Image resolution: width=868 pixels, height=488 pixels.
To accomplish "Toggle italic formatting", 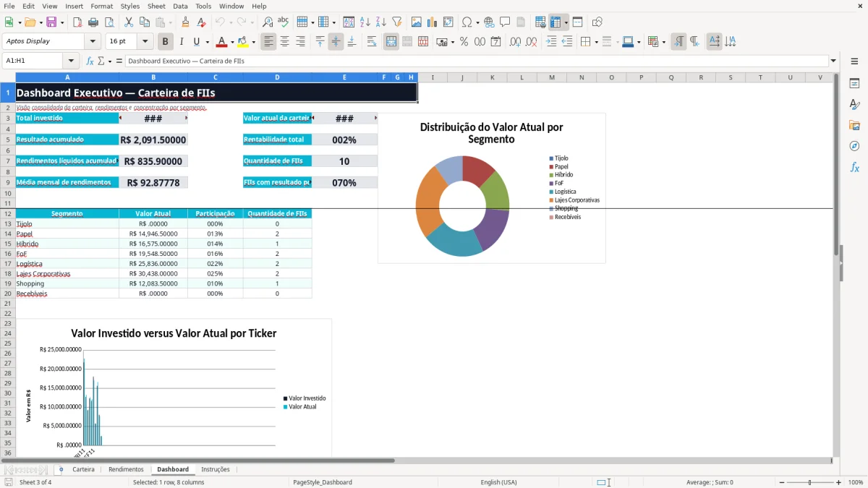I will 182,42.
